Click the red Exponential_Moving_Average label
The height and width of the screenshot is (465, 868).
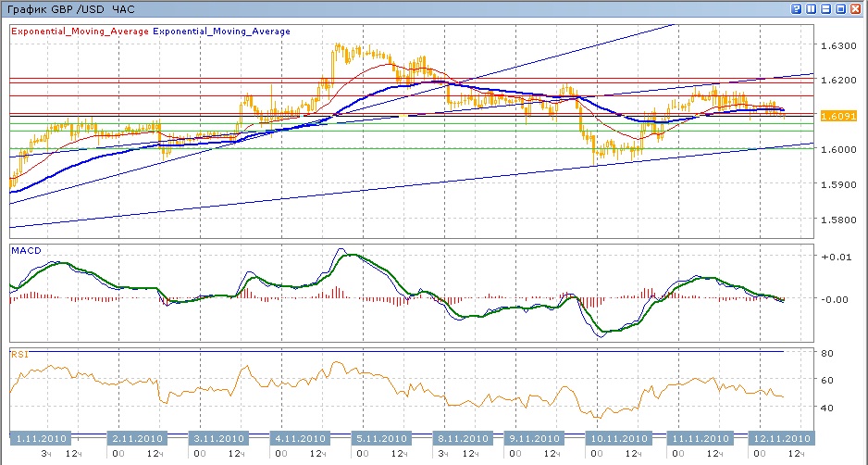pyautogui.click(x=80, y=31)
